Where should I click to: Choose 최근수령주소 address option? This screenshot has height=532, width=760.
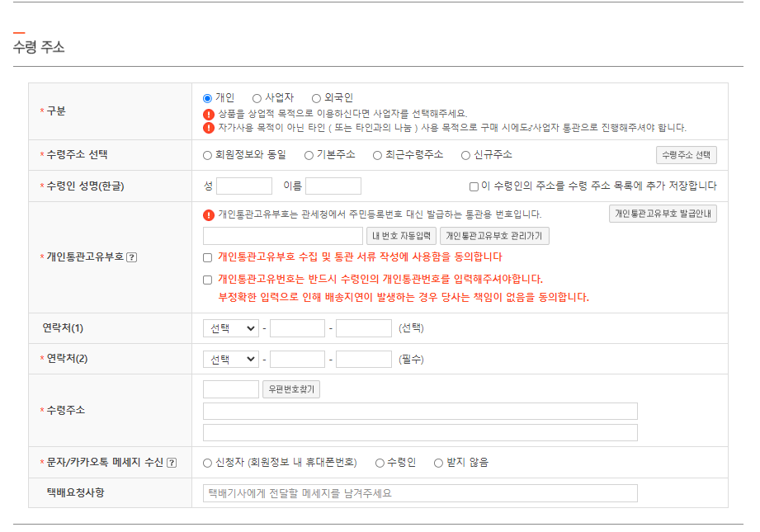377,155
